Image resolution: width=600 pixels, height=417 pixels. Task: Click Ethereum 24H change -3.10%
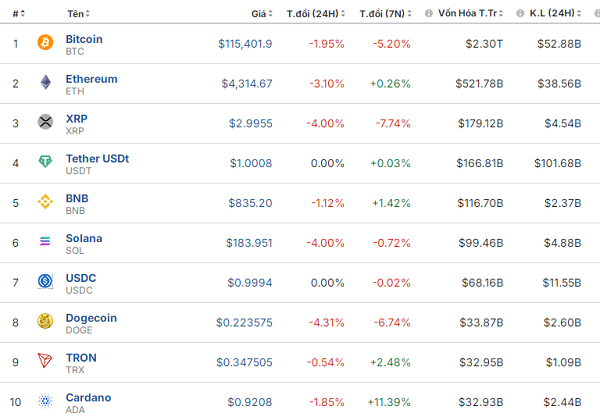tap(327, 84)
